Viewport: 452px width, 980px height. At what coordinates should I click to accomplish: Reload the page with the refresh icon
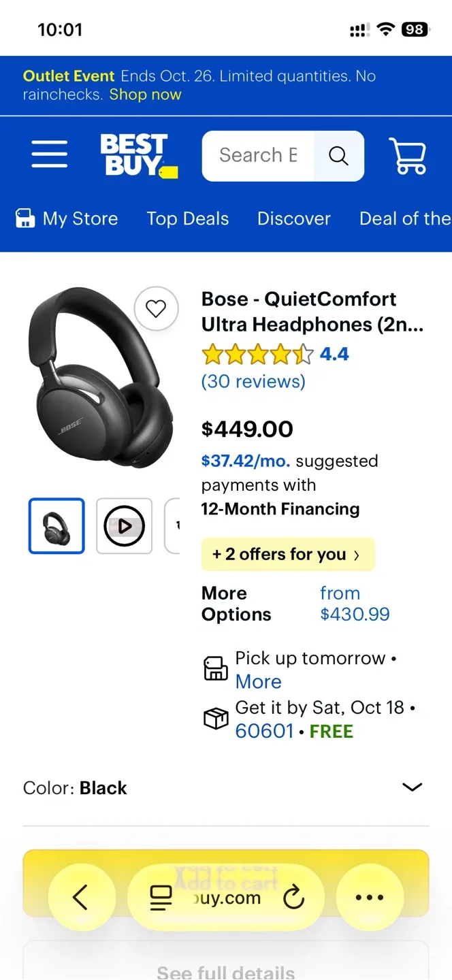coord(294,898)
